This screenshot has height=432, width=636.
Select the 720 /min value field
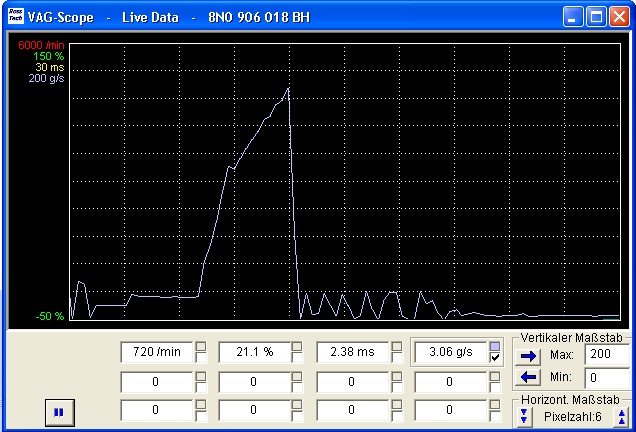pos(156,352)
